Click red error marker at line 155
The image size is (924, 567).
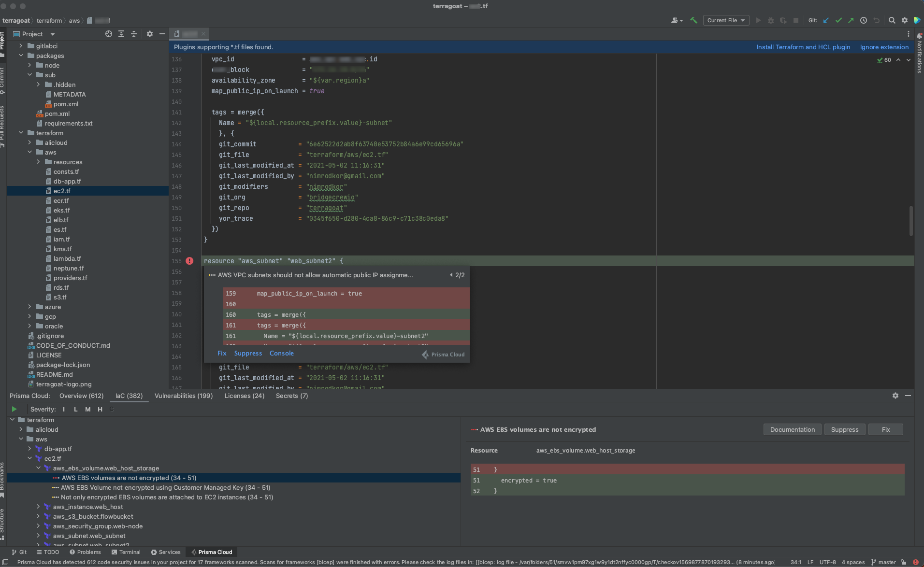click(x=189, y=261)
